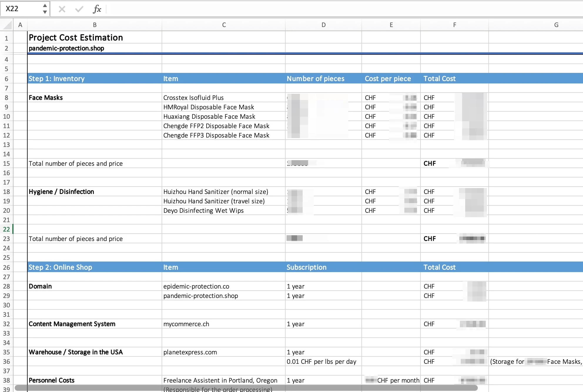Click the select-all corner triangle
The height and width of the screenshot is (392, 583).
[x=7, y=25]
